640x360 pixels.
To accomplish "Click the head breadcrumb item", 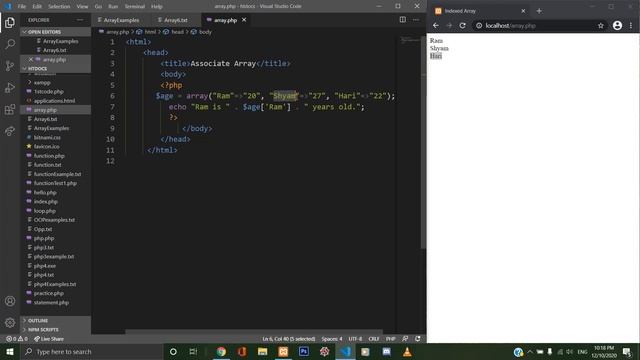I will coord(177,32).
